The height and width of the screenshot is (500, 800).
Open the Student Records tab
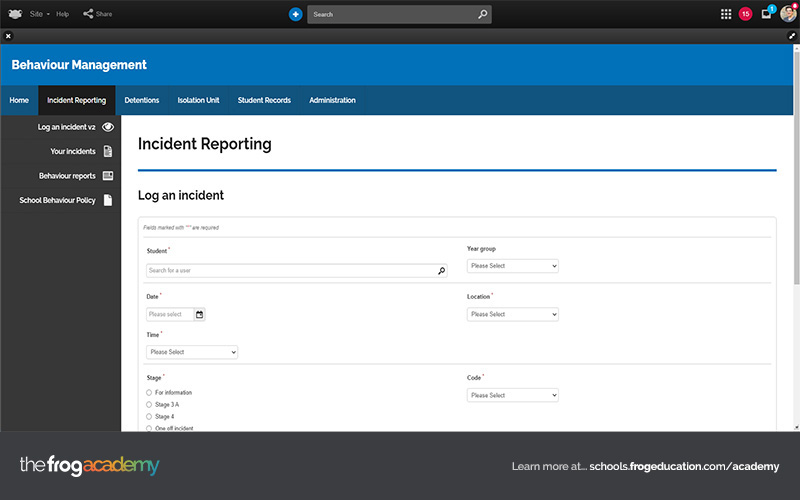tap(264, 100)
